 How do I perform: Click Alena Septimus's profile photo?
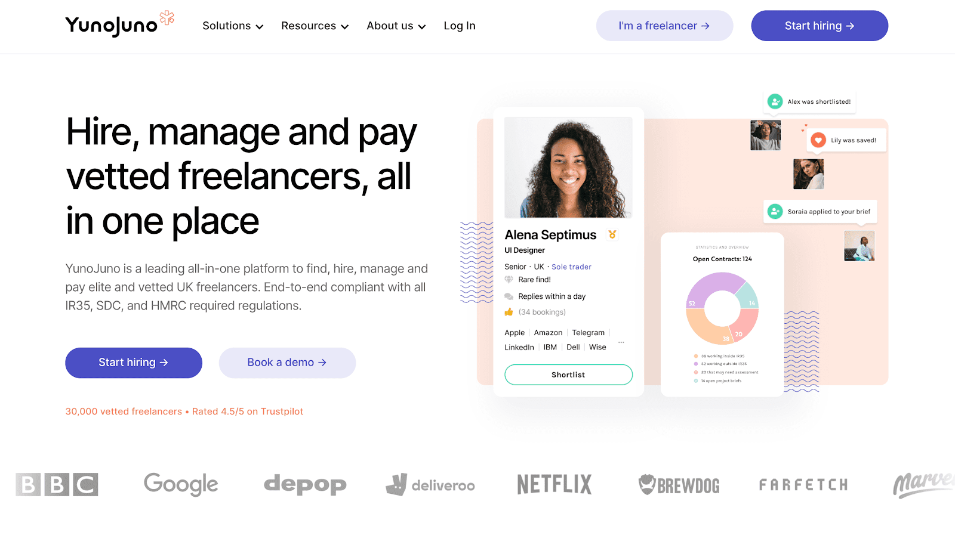(x=568, y=167)
